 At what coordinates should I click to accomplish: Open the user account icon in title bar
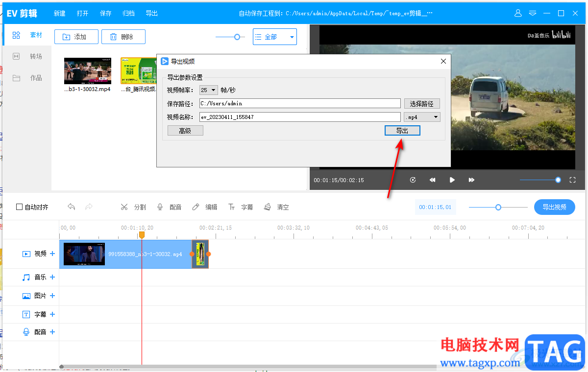click(518, 13)
